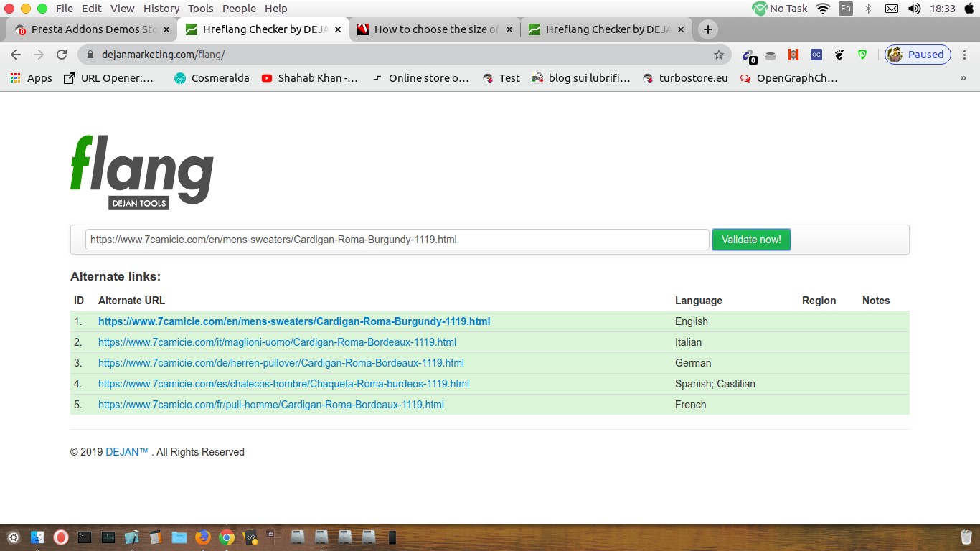
Task: Open the People menu
Action: (239, 9)
